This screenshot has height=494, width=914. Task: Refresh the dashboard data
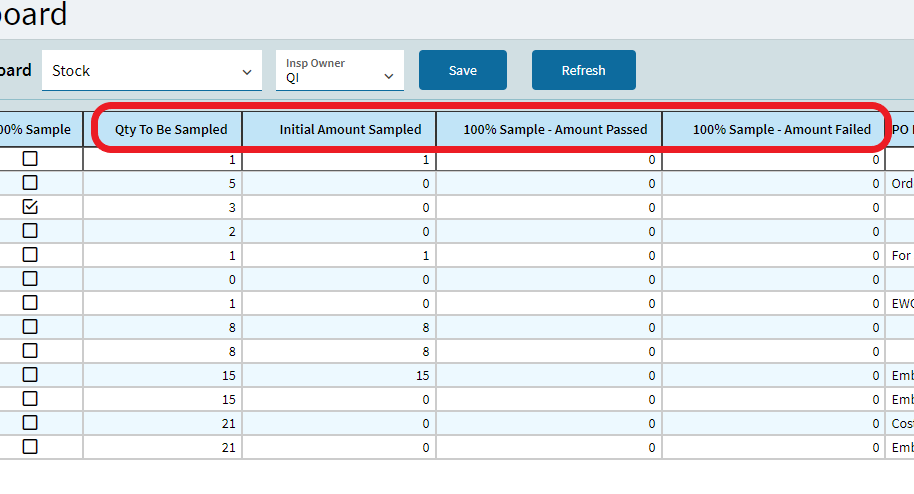(x=583, y=70)
